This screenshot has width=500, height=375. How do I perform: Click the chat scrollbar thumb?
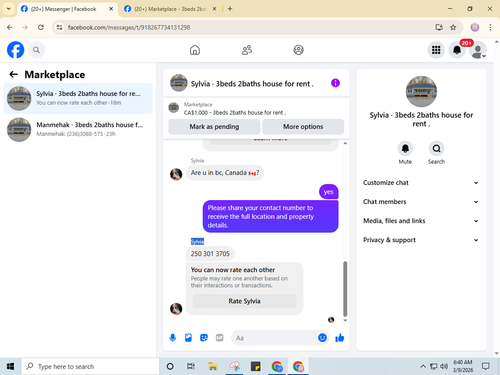[345, 289]
